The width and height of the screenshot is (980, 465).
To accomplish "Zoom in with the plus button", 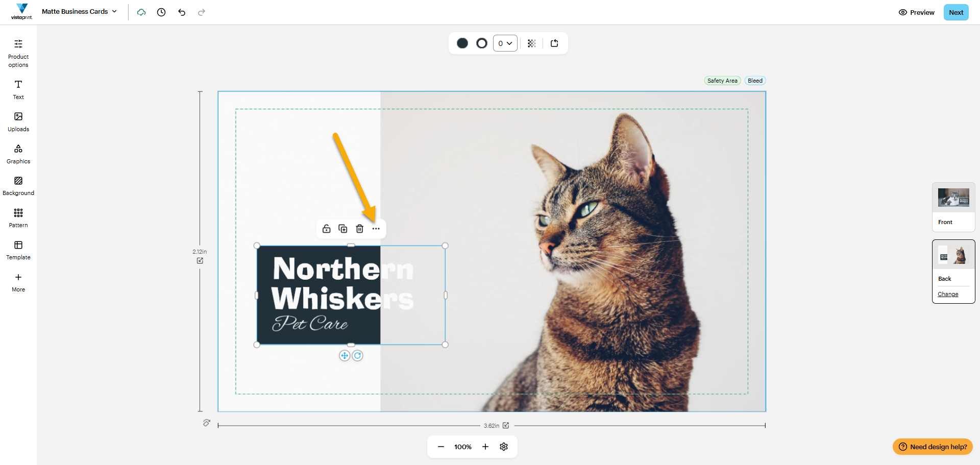I will pyautogui.click(x=485, y=447).
